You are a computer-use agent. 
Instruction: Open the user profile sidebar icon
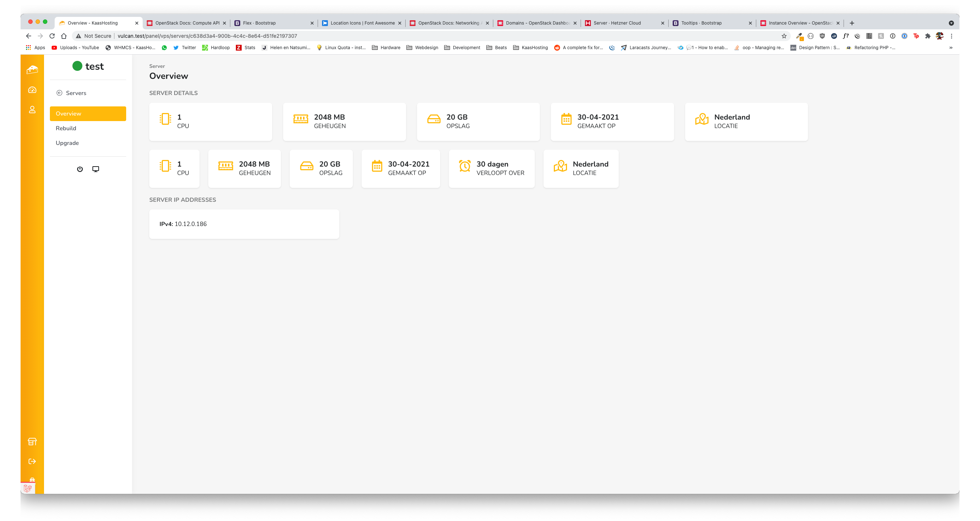(x=32, y=110)
